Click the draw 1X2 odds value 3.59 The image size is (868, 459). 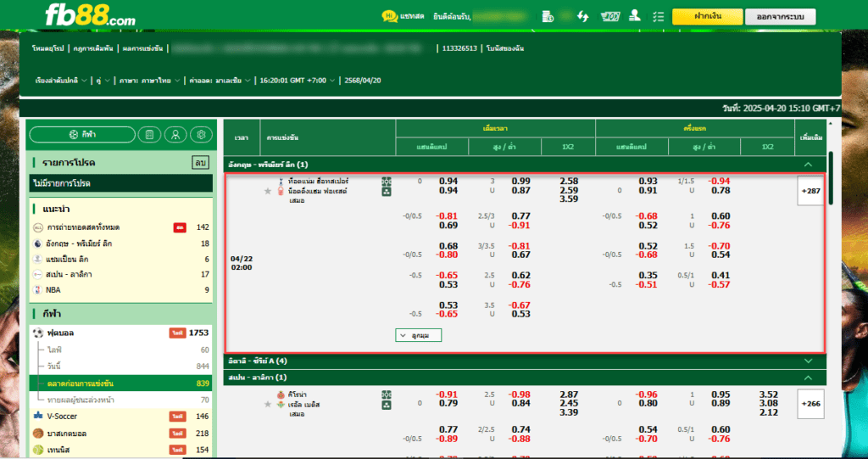click(569, 199)
